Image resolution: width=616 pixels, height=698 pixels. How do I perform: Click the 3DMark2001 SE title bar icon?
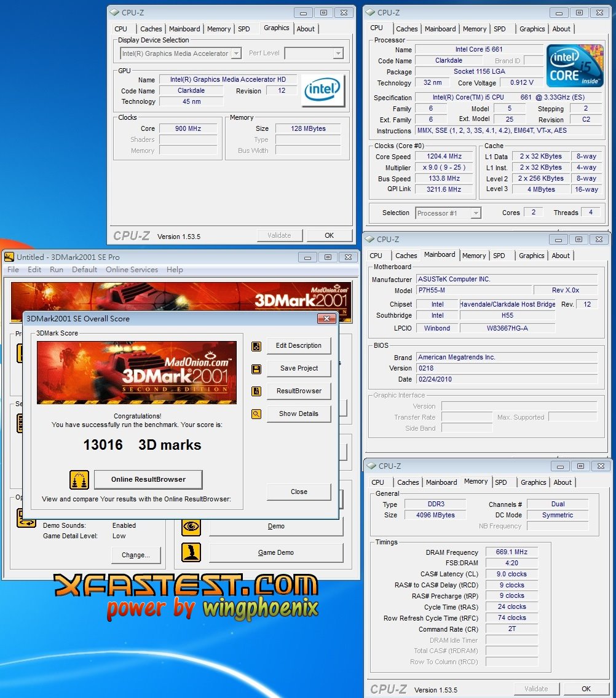[x=9, y=257]
